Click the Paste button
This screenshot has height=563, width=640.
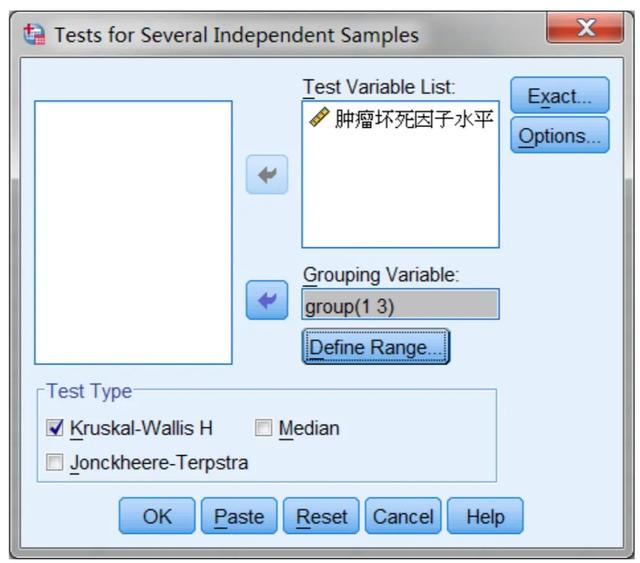pos(239,516)
